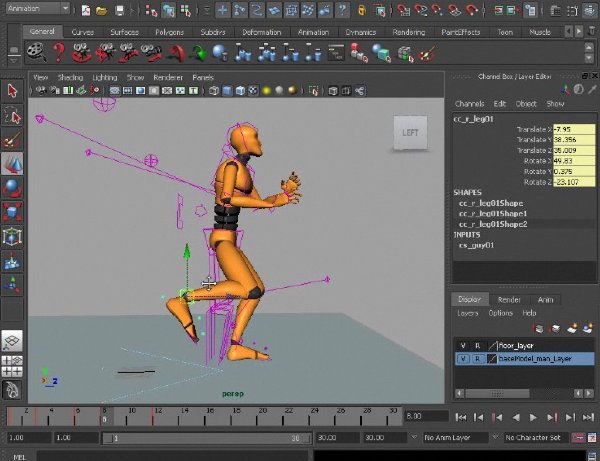Open the panel Renderer menu
This screenshot has width=600, height=461.
[168, 77]
